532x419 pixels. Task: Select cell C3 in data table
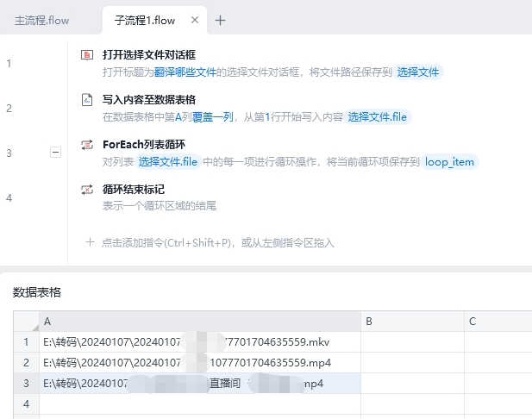498,384
